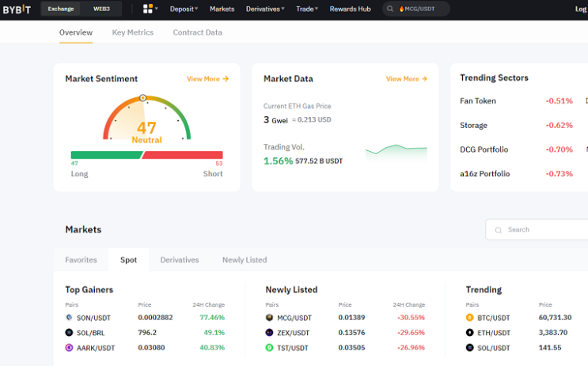
Task: Click the TST/USDT pair name
Action: click(293, 348)
